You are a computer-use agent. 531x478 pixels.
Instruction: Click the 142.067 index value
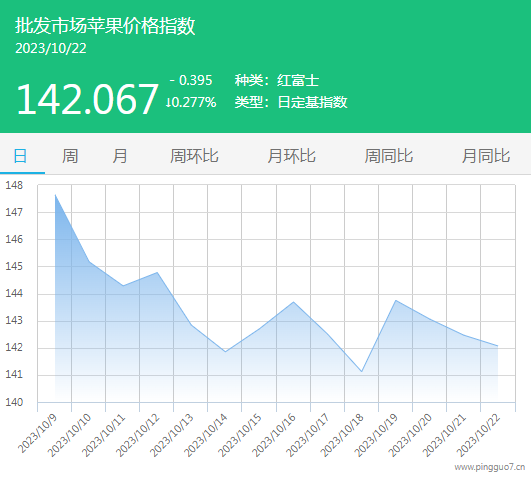[87, 99]
